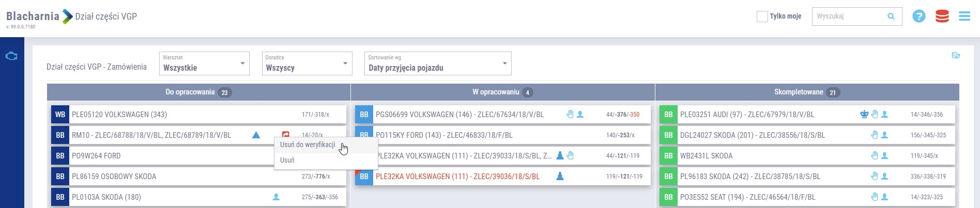Choose "Usuń do weryfikacji" from context menu
The image size is (980, 208).
click(x=308, y=145)
